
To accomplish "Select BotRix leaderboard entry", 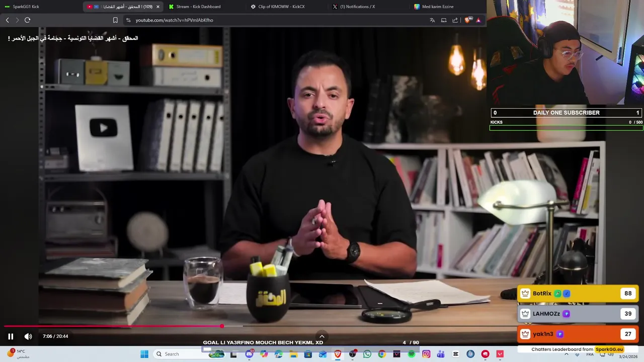I will (578, 294).
